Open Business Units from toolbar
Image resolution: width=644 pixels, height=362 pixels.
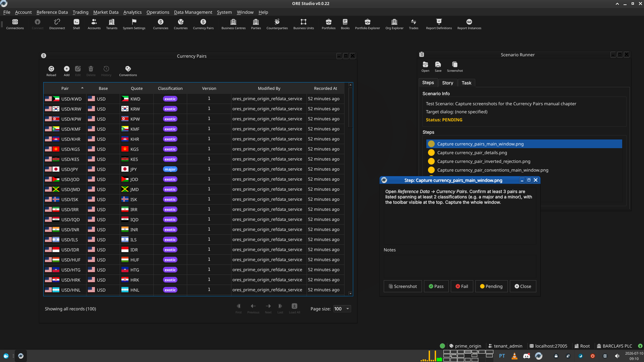tap(304, 24)
